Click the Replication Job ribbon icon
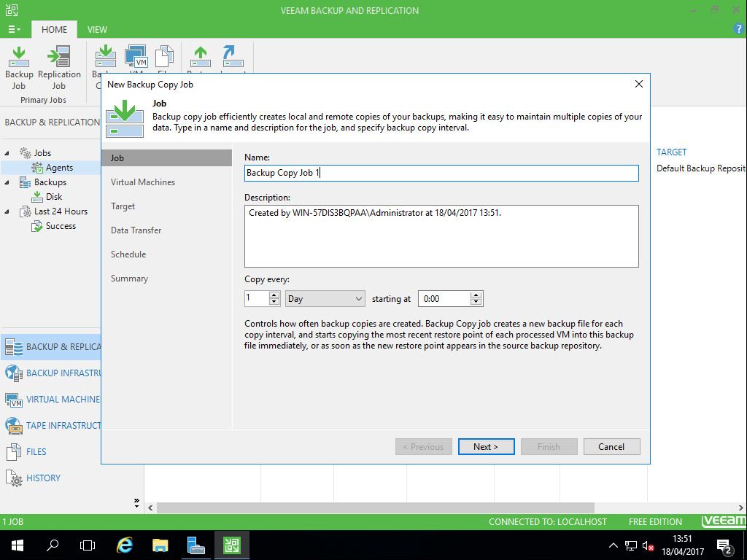This screenshot has height=560, width=747. [59, 68]
